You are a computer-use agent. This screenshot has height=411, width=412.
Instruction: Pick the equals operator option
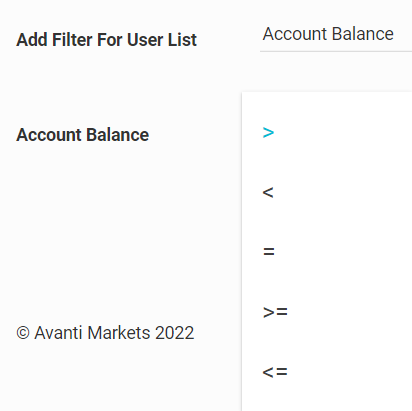(327, 252)
